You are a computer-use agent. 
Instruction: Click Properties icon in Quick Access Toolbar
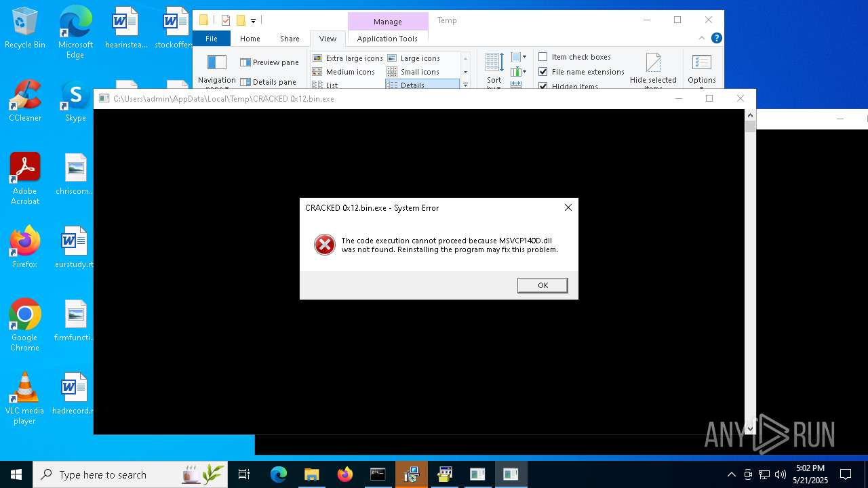225,20
